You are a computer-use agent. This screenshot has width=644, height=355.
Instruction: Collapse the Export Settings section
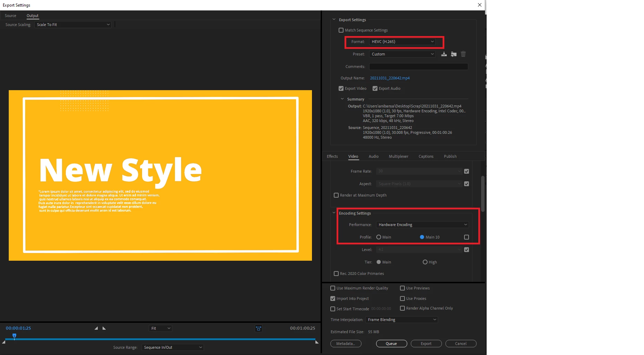[x=334, y=19]
